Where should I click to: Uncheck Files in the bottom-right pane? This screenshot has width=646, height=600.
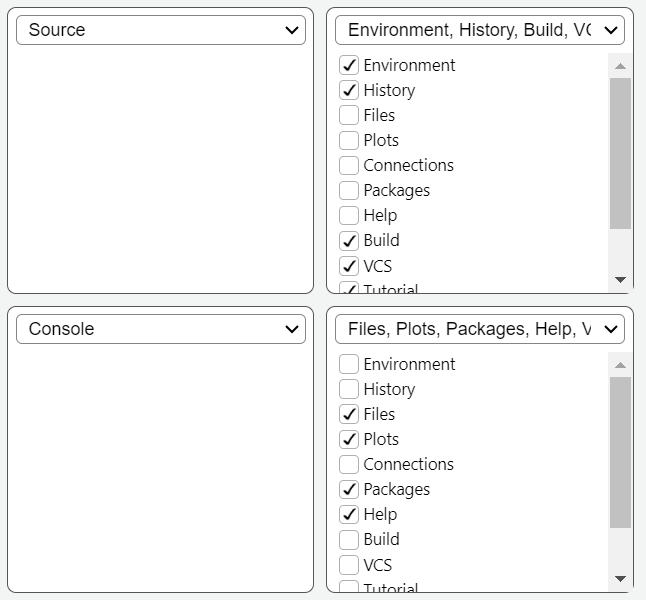[x=349, y=414]
